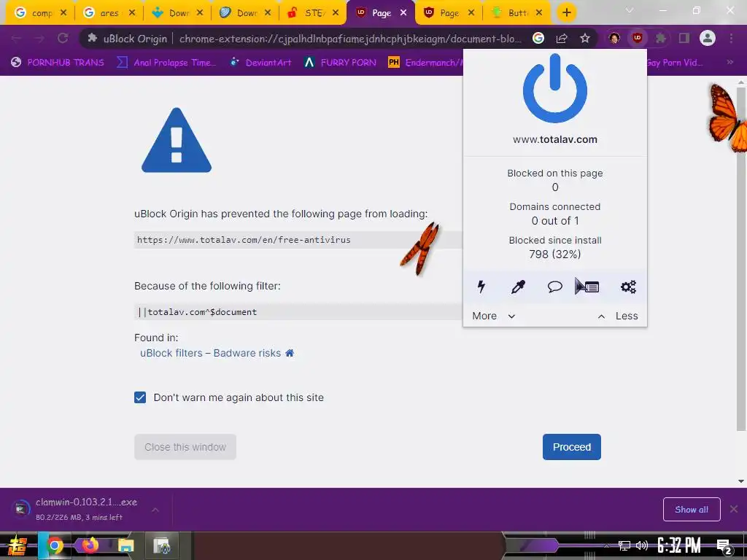Viewport: 747px width, 560px height.
Task: Click Show all downloads
Action: coord(692,510)
